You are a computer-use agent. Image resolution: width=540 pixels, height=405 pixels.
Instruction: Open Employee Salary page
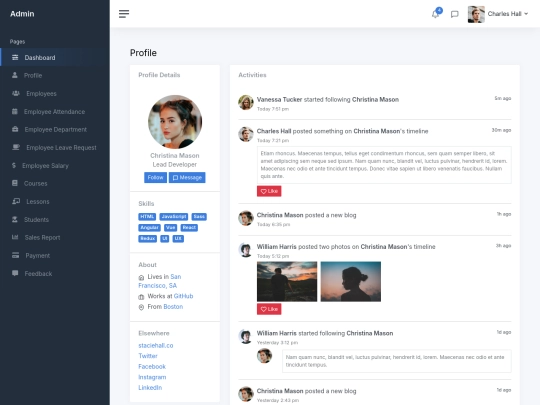pyautogui.click(x=55, y=166)
